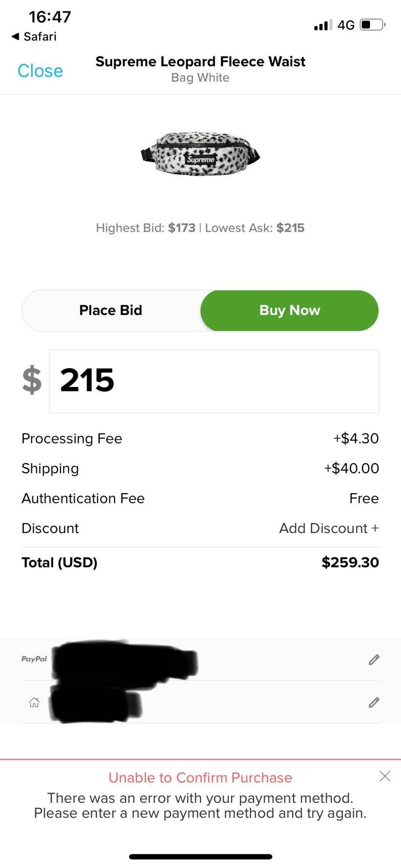The image size is (401, 868).
Task: Expand Add Discount + field
Action: tap(329, 528)
